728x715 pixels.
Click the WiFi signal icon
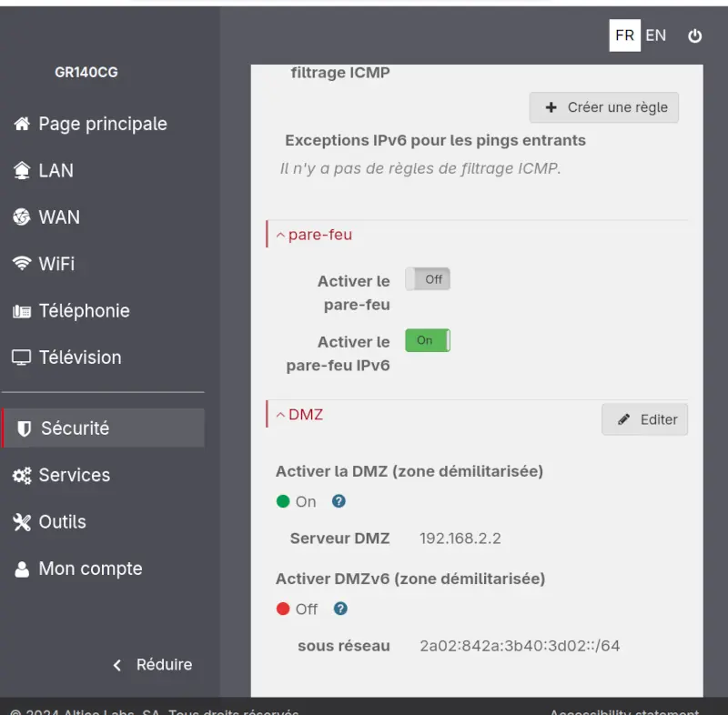22,264
